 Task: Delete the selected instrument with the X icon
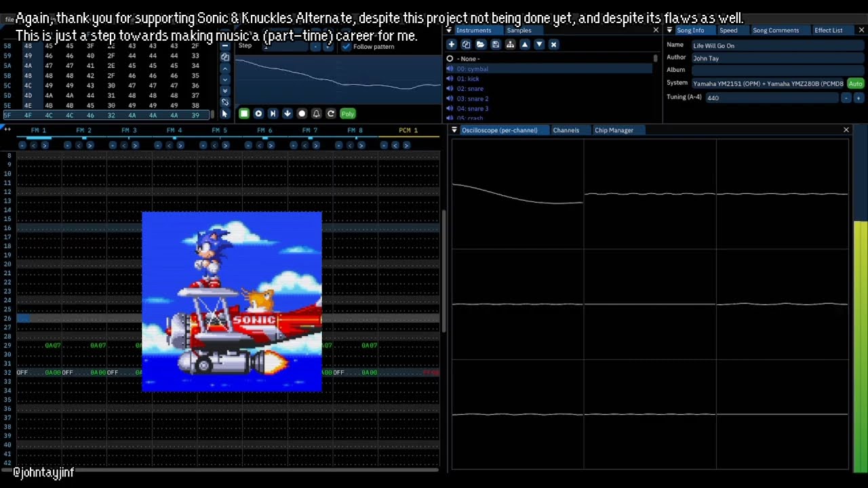point(553,44)
